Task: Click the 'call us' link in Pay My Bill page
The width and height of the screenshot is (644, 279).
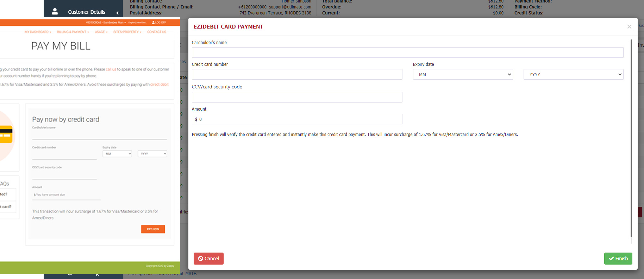Action: coord(111,69)
